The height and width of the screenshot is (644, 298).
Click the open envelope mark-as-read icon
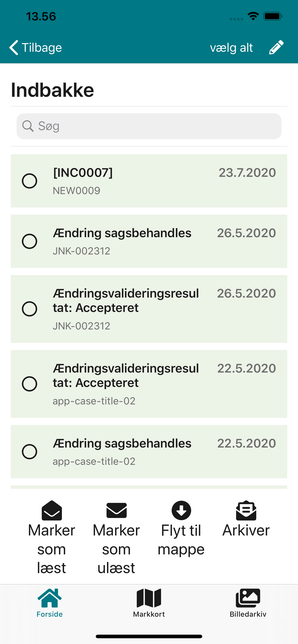[x=52, y=510]
